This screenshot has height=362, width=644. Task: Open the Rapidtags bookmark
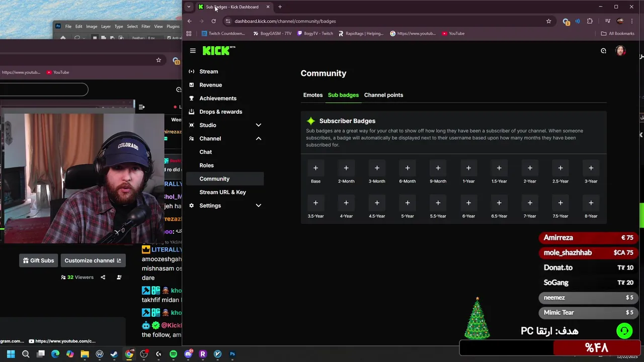[x=361, y=34]
